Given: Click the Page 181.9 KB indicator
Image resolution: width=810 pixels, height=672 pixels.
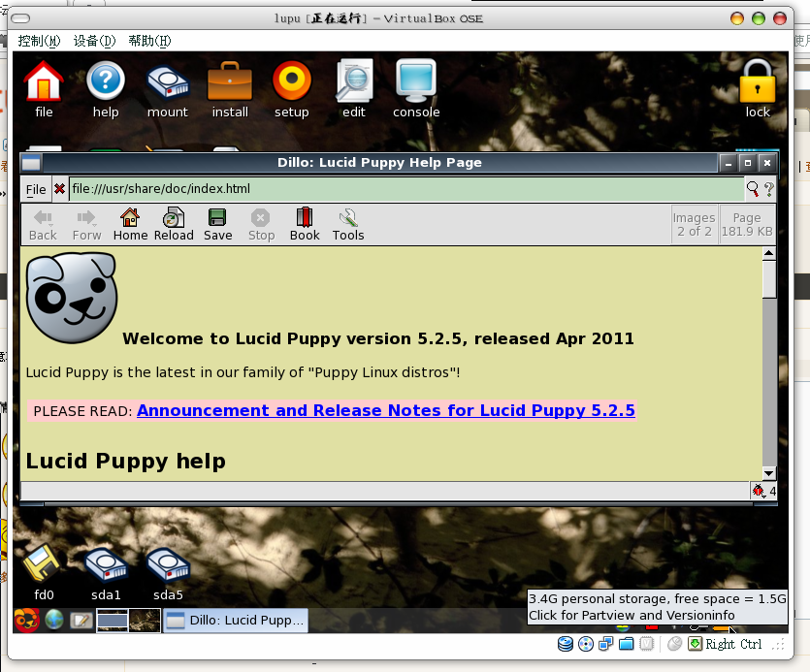Looking at the screenshot, I should coord(747,225).
